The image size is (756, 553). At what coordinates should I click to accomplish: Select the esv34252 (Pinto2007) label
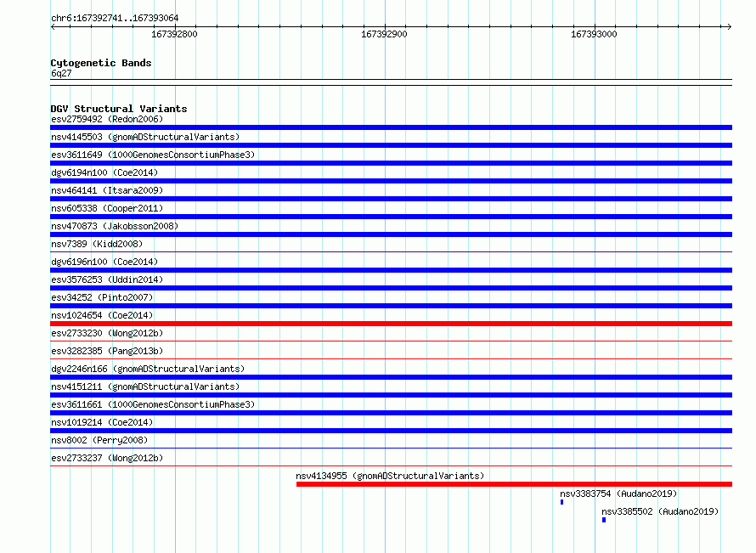[x=102, y=297]
